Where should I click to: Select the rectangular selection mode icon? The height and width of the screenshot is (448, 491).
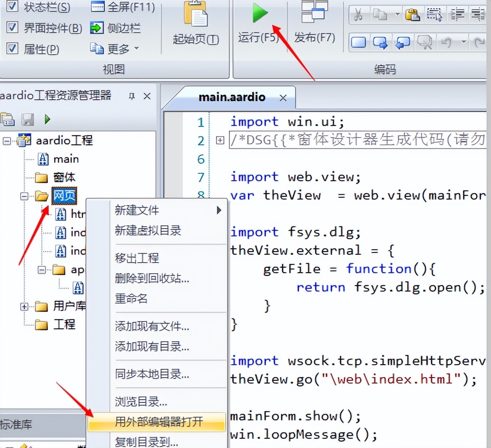click(434, 14)
